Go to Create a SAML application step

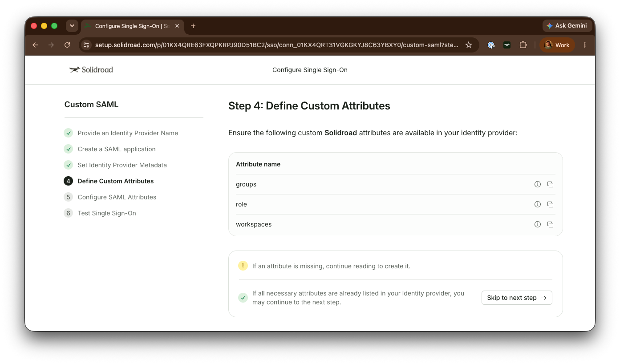pos(117,149)
